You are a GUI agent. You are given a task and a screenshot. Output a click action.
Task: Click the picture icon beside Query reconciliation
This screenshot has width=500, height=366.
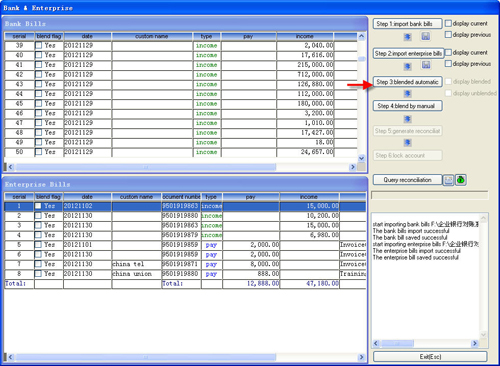[x=449, y=180]
